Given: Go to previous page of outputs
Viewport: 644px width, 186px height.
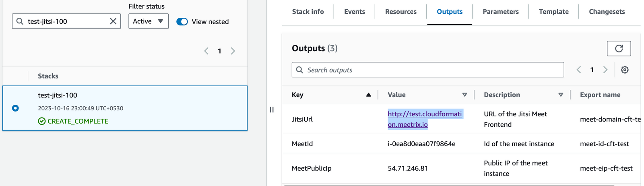Looking at the screenshot, I should pos(579,70).
